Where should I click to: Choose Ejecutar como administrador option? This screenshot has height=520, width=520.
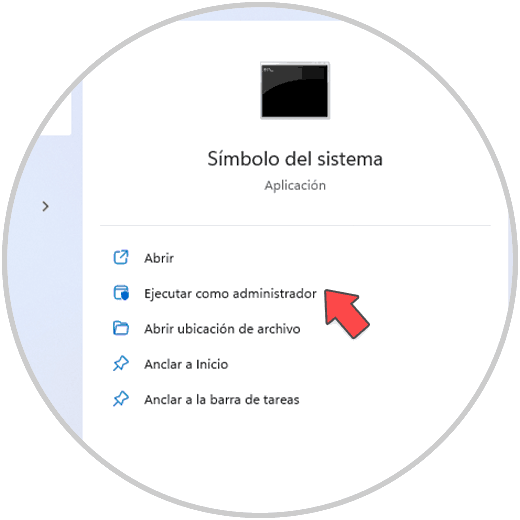[x=230, y=294]
